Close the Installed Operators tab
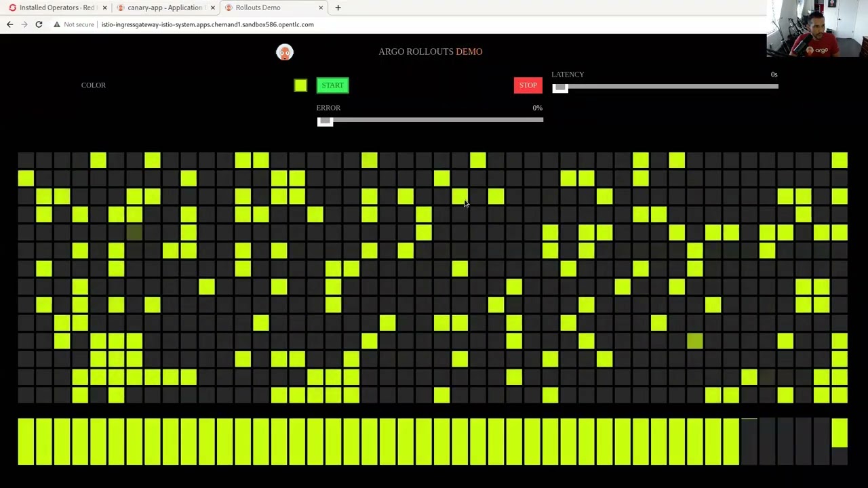 point(104,7)
